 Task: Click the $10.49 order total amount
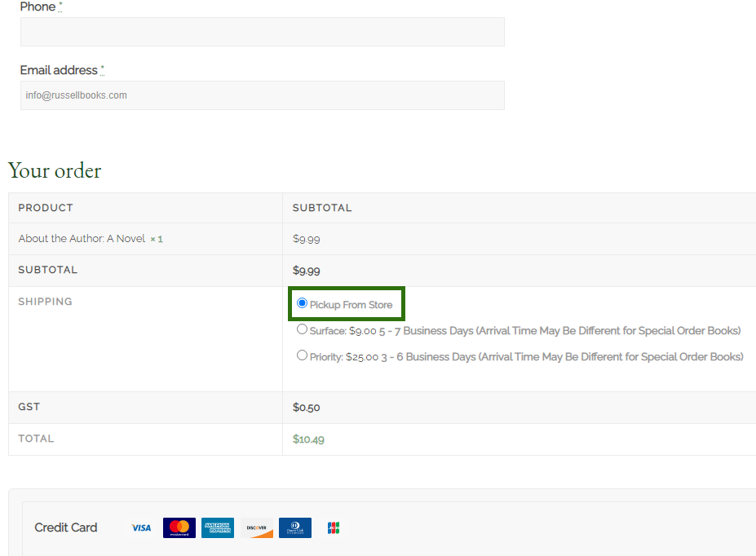pyautogui.click(x=308, y=439)
